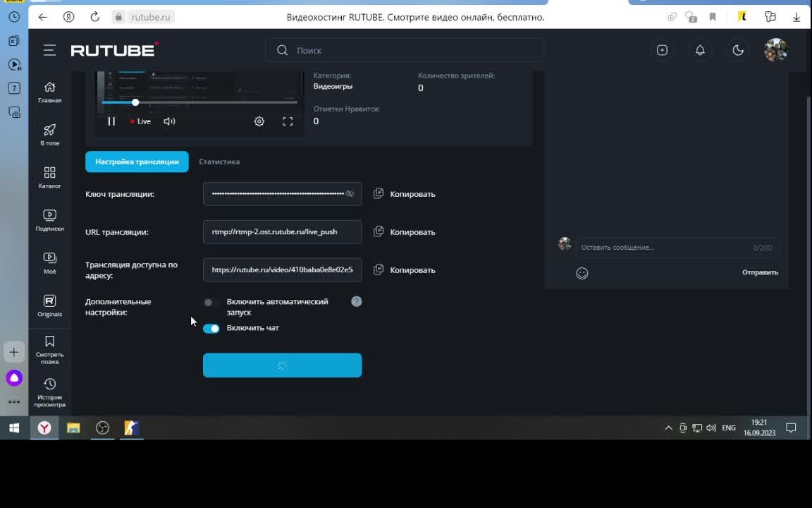Open the browser history clock icon

tap(14, 17)
